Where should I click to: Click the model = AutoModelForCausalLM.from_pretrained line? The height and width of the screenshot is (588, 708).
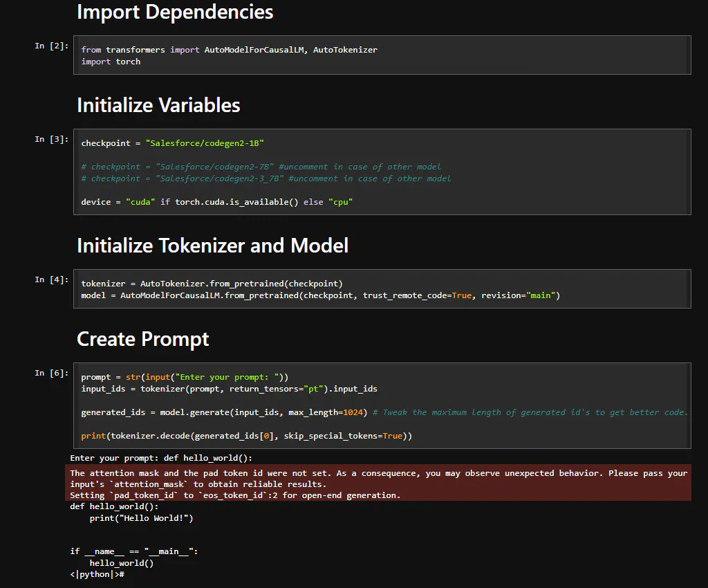(x=321, y=295)
